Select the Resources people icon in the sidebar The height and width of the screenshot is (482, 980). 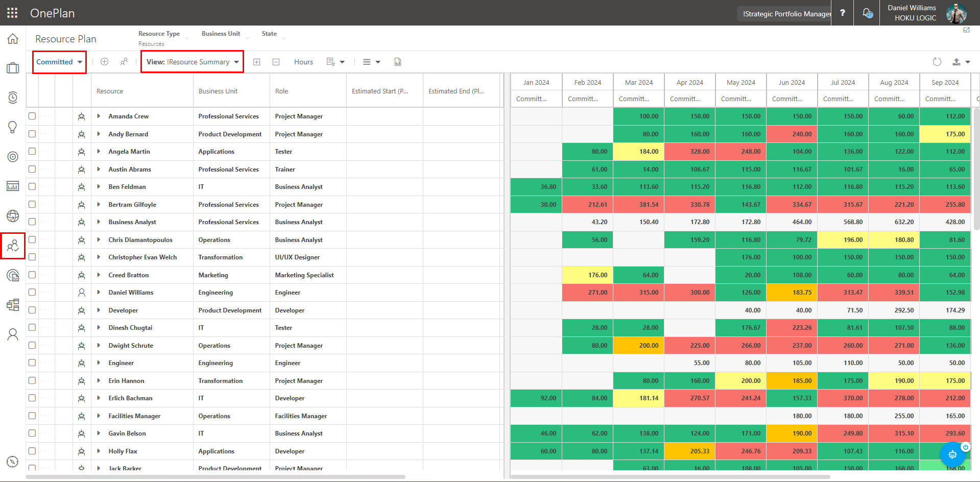click(12, 246)
